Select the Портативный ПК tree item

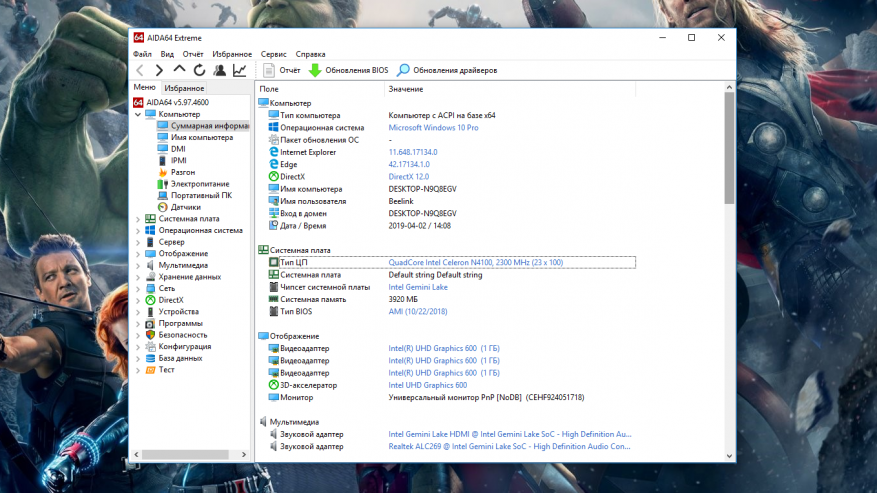click(x=201, y=195)
